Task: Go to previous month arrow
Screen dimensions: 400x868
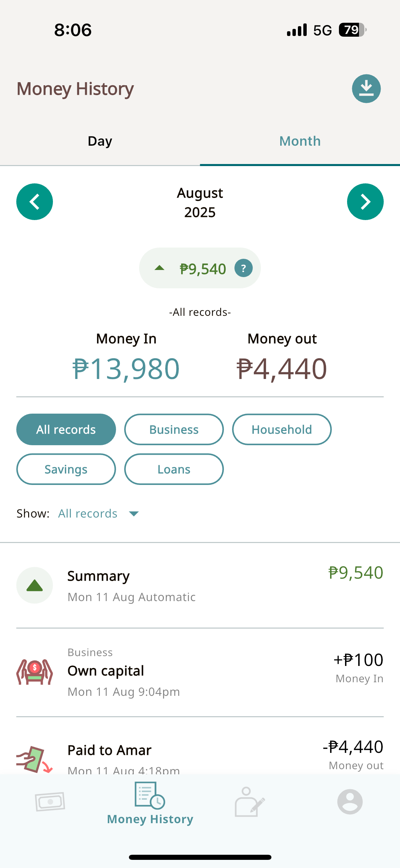Action: pos(35,202)
